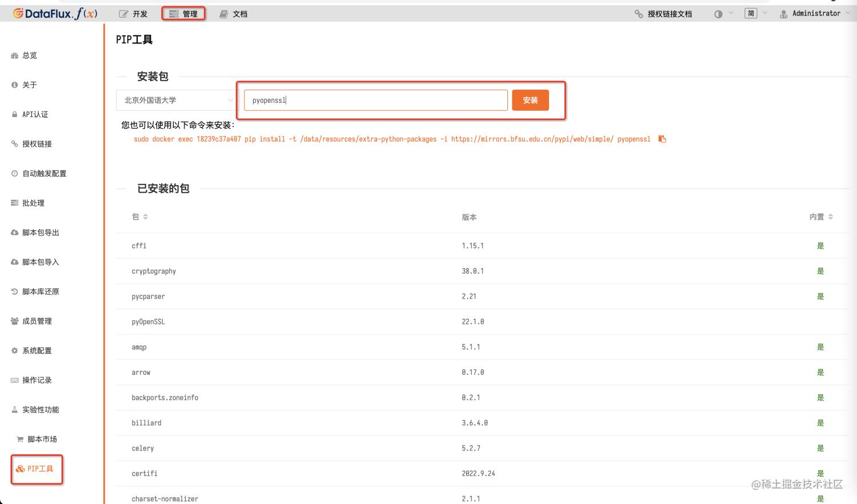Click the theme contrast icon
857x504 pixels.
[718, 14]
